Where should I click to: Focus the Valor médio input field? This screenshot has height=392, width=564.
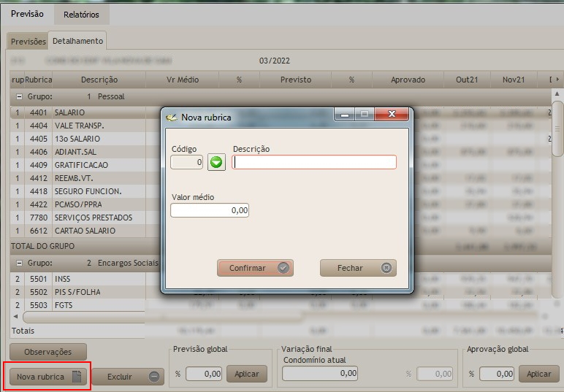210,210
